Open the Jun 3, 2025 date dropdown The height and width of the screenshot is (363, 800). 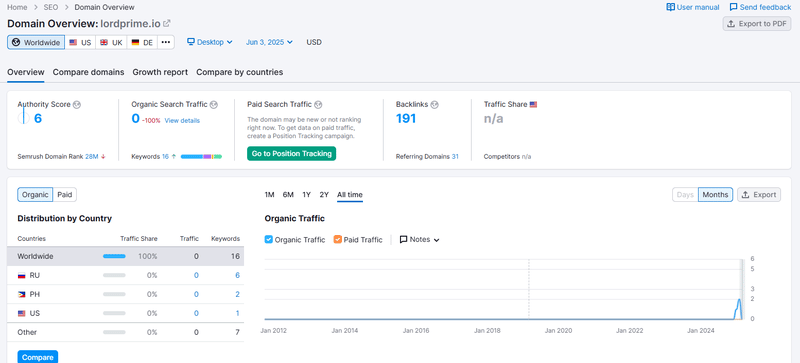point(269,42)
